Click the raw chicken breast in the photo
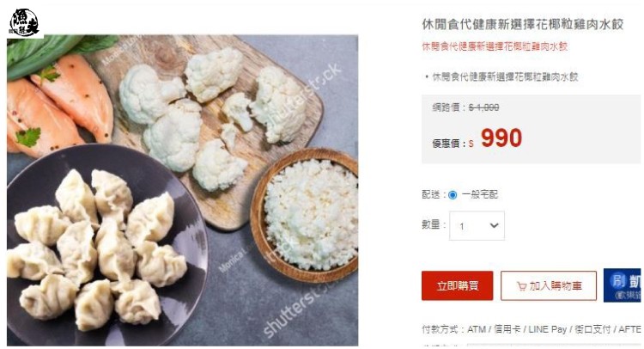The height and width of the screenshot is (349, 644). (x=58, y=105)
